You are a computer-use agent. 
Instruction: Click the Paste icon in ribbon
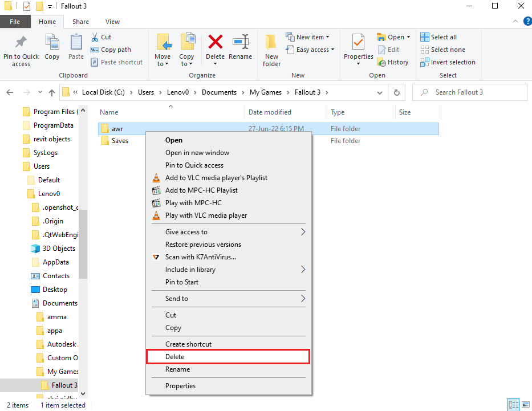click(x=76, y=42)
